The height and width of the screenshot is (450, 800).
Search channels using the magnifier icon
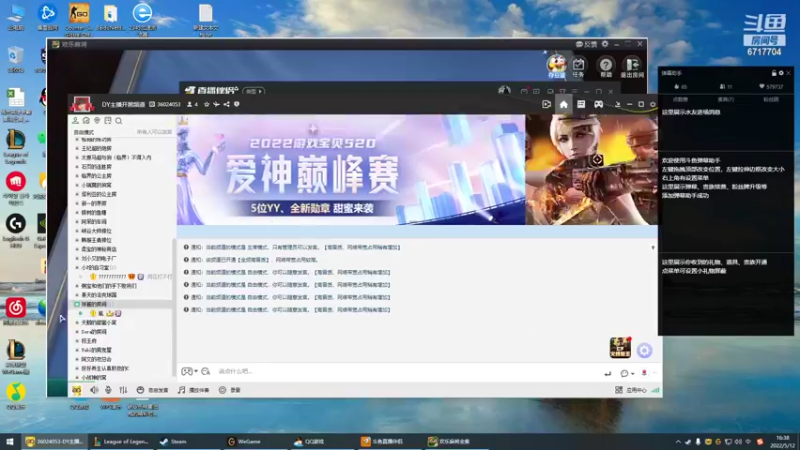coord(118,121)
